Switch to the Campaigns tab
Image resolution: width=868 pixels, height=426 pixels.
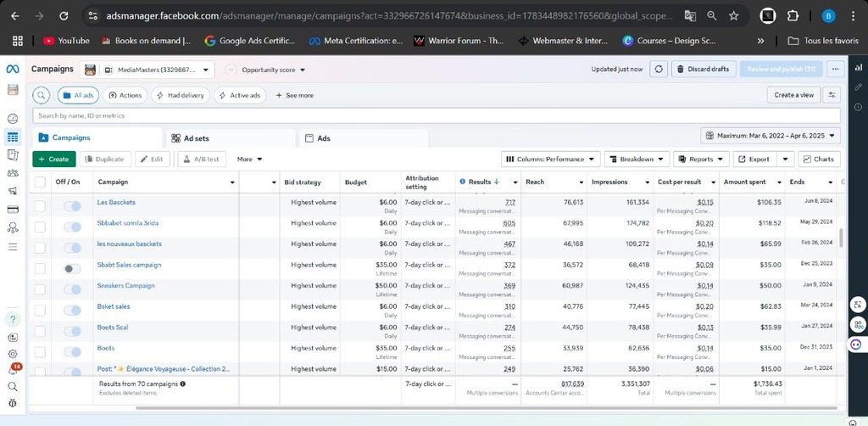click(97, 138)
